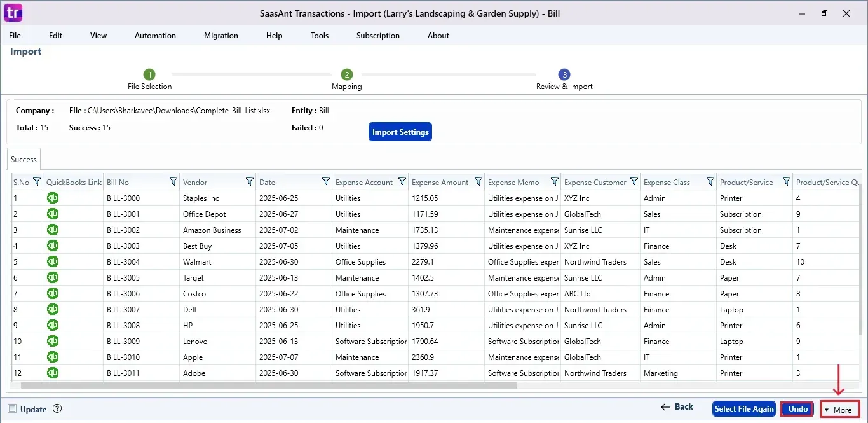
Task: Click the horizontal table scrollbar
Action: coord(269,385)
